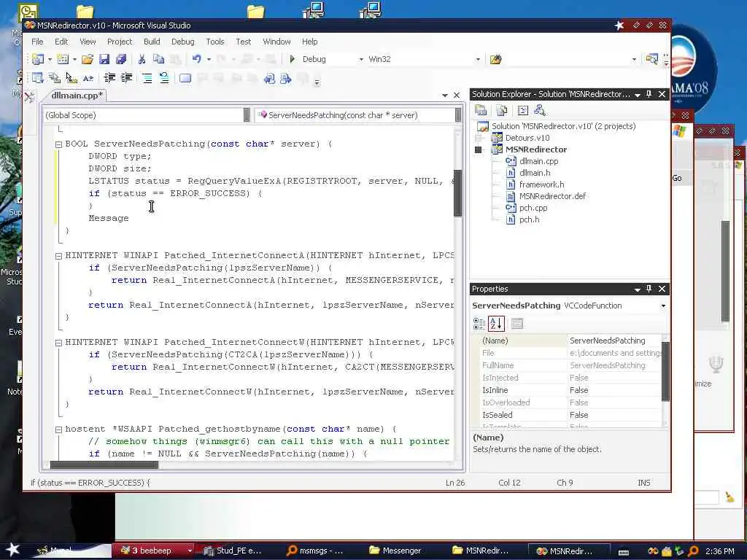Open the Properties object selector dropdown

point(663,306)
